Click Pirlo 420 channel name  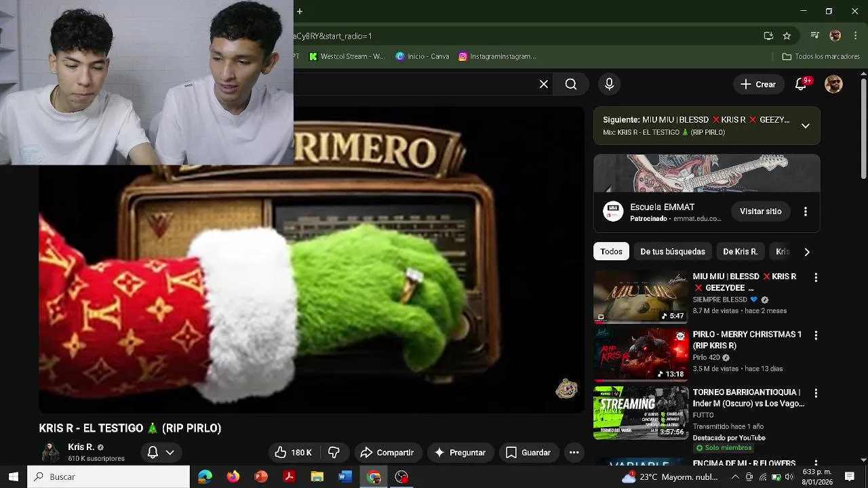pos(706,357)
